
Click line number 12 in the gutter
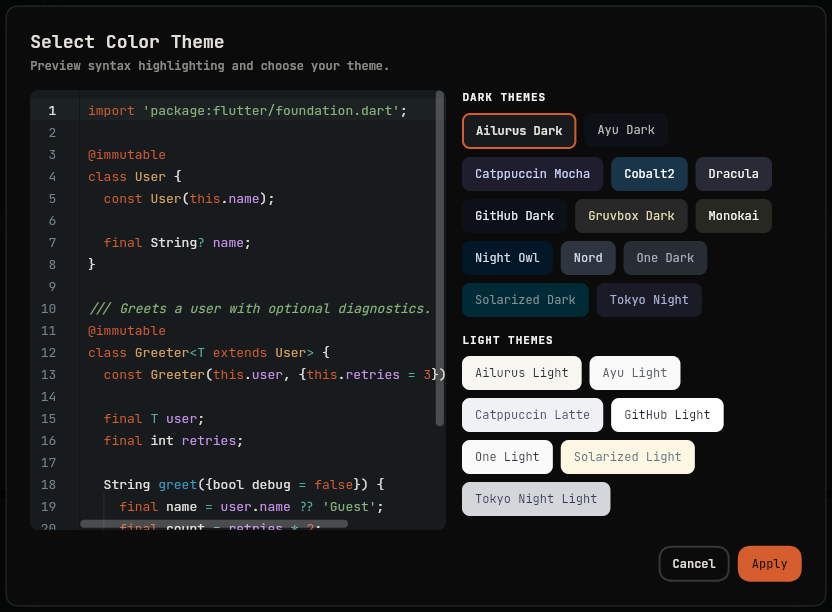48,352
